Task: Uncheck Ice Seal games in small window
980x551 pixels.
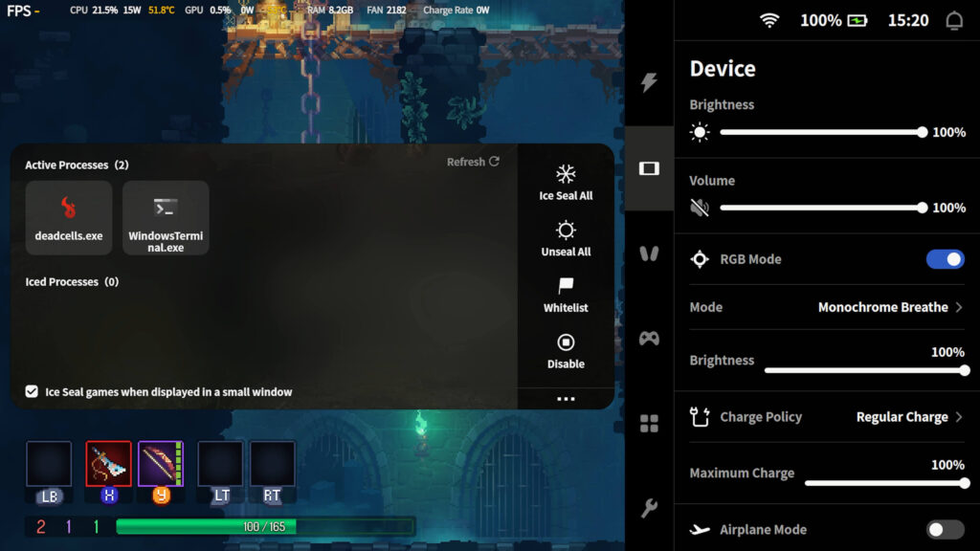Action: (x=32, y=391)
